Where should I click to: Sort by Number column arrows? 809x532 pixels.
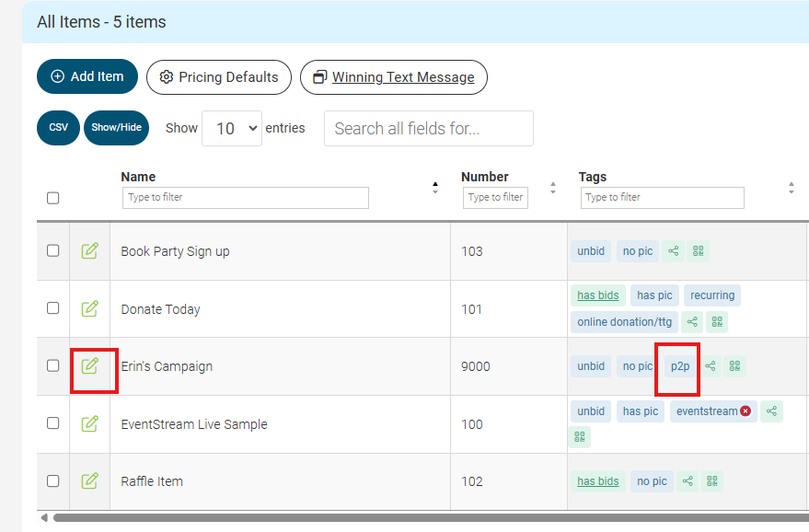click(x=552, y=188)
